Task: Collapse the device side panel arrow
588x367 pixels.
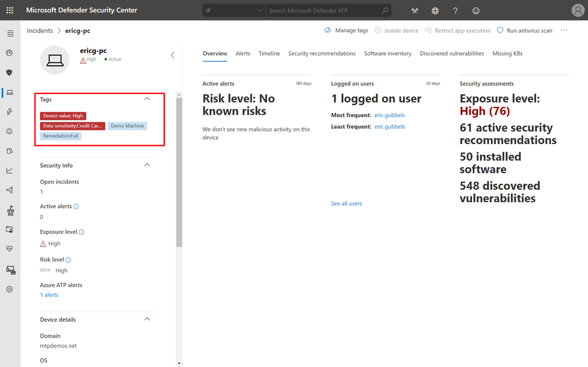Action: point(172,55)
